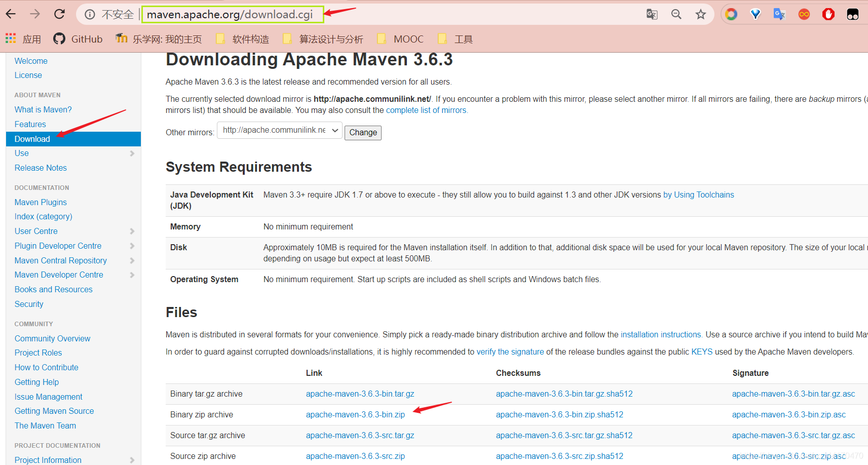
Task: Open Project Roles sidebar link
Action: tap(39, 353)
